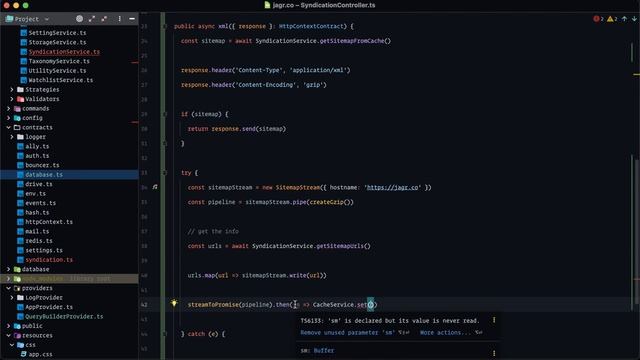Open the Project view dropdown

click(47, 19)
